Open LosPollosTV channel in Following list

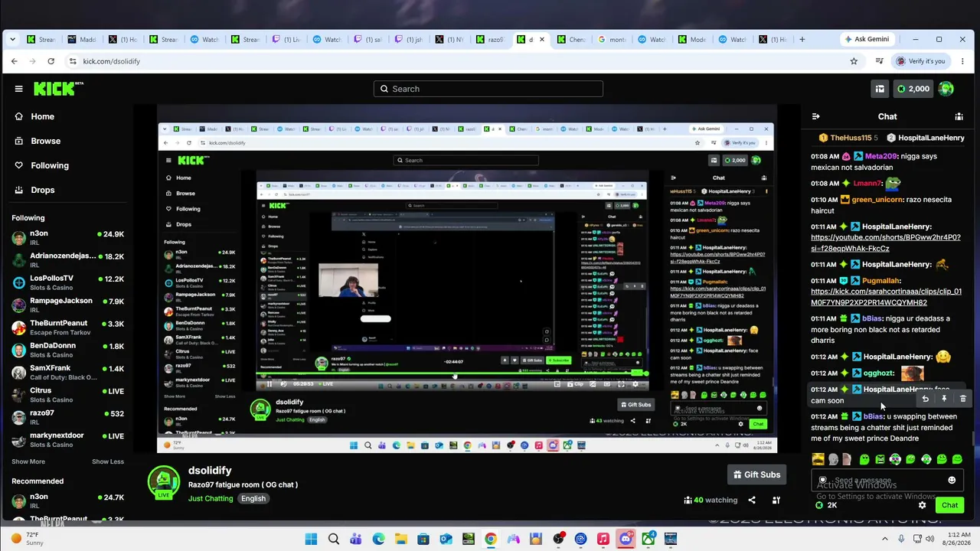67,282
